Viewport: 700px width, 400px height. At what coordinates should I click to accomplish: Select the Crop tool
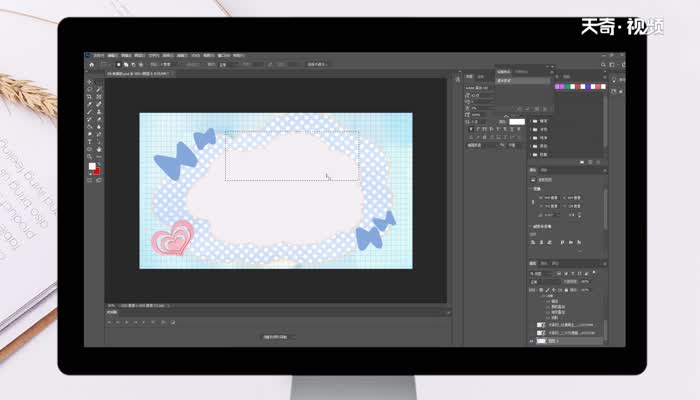coord(90,97)
